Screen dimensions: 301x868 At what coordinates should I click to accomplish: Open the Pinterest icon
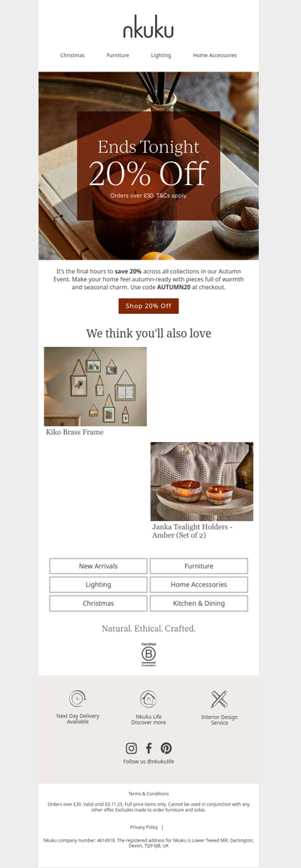(166, 748)
